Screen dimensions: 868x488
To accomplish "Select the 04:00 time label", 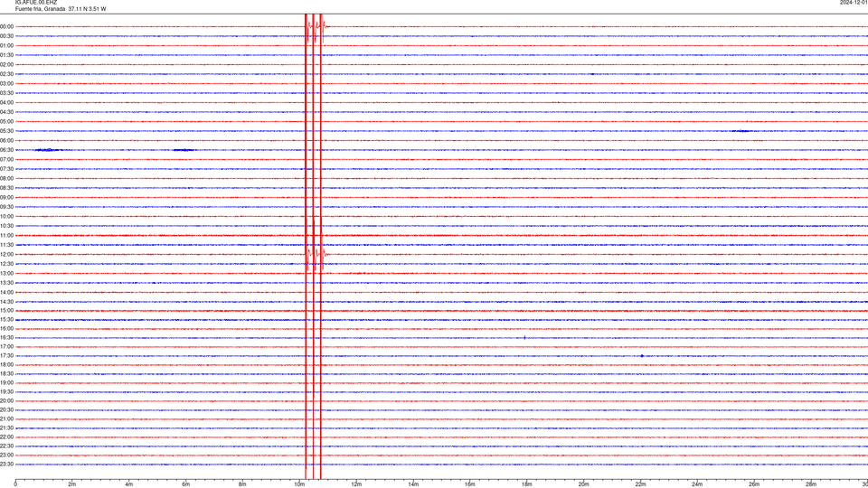I will pos(6,102).
